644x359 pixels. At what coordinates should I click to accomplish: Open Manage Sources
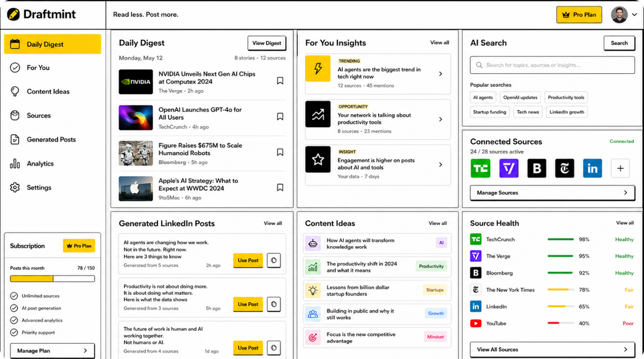click(x=552, y=193)
